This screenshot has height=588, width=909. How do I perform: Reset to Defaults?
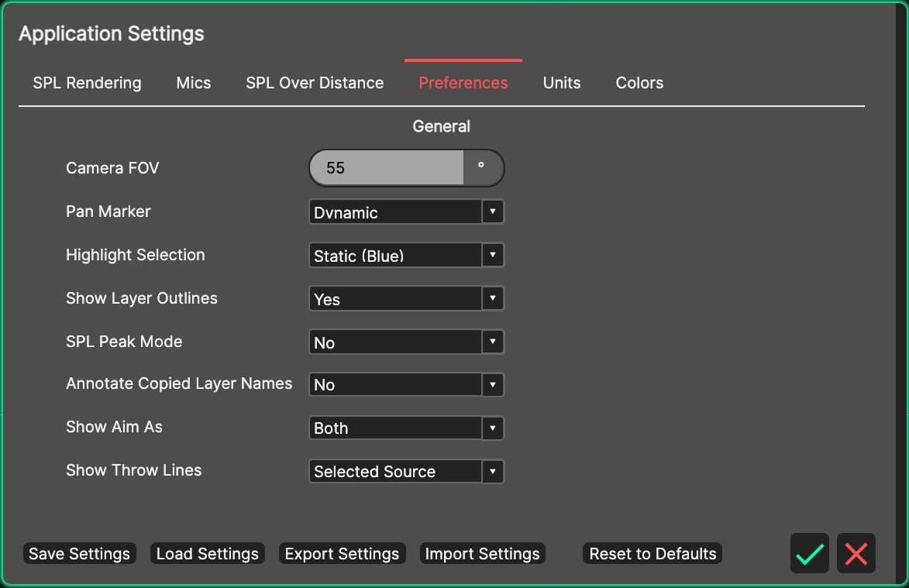pos(652,554)
